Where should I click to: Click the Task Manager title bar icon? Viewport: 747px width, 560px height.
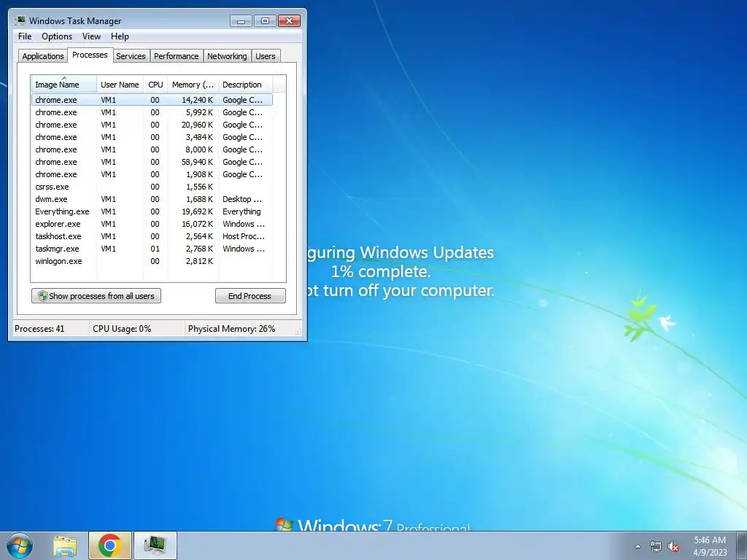20,20
